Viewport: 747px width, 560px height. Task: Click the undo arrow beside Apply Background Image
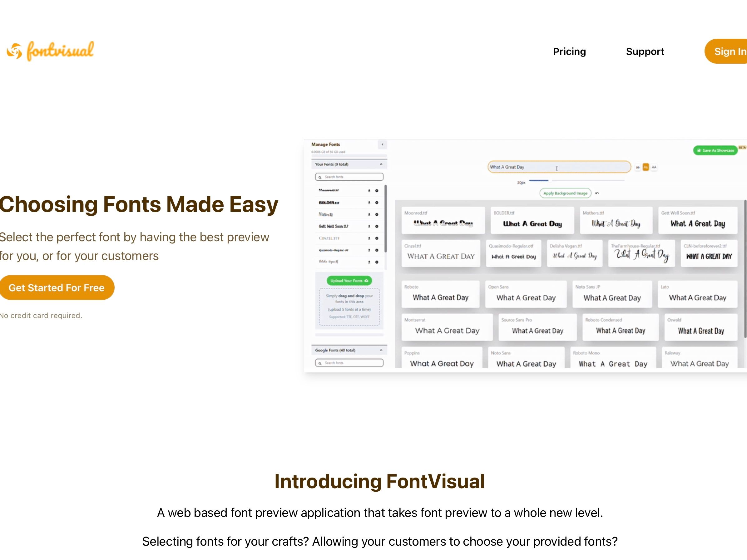click(597, 194)
